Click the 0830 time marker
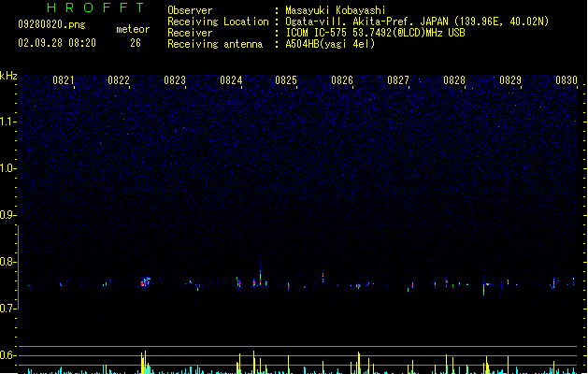 [566, 80]
